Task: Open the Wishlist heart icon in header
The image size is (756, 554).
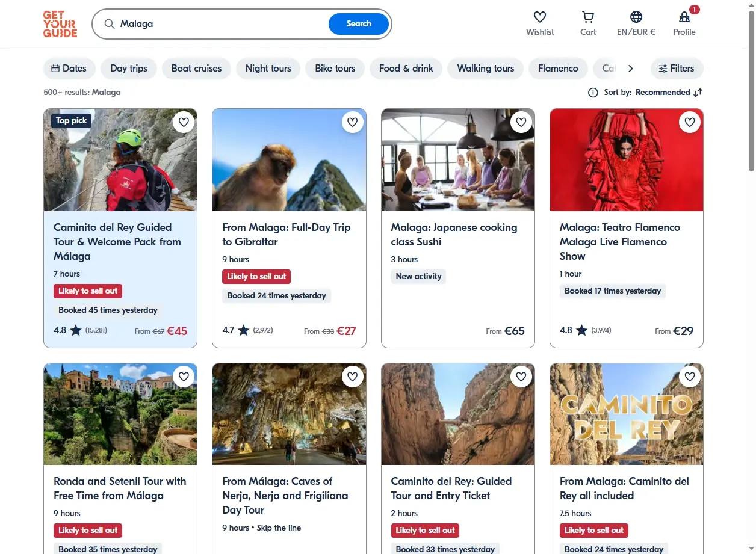Action: [540, 17]
